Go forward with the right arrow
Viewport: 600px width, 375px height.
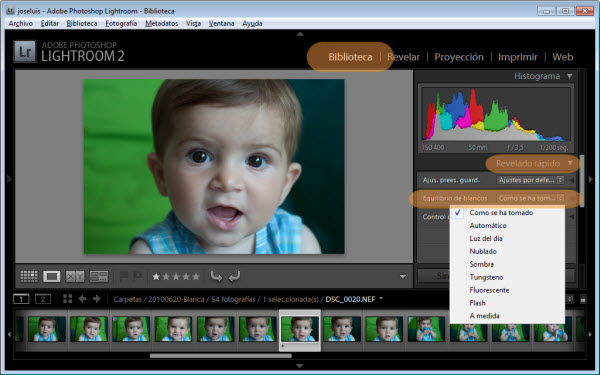96,299
